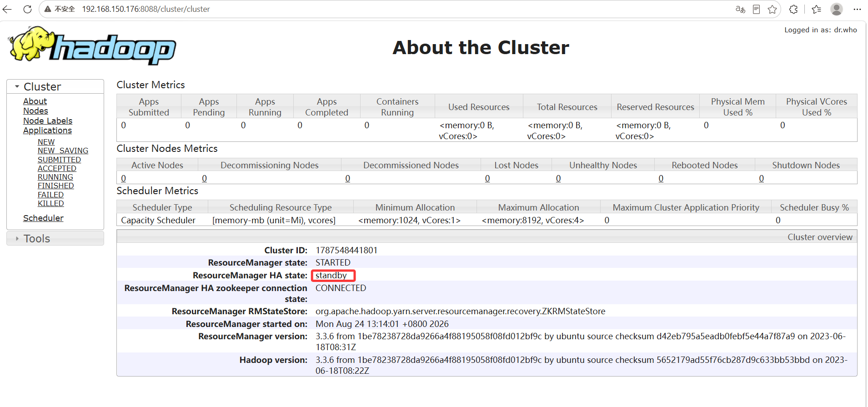The width and height of the screenshot is (868, 407).
Task: Click the Apps Pending column header
Action: point(209,107)
